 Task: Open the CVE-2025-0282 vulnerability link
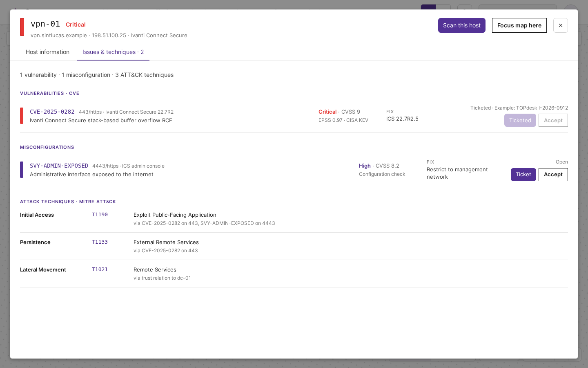pyautogui.click(x=52, y=112)
